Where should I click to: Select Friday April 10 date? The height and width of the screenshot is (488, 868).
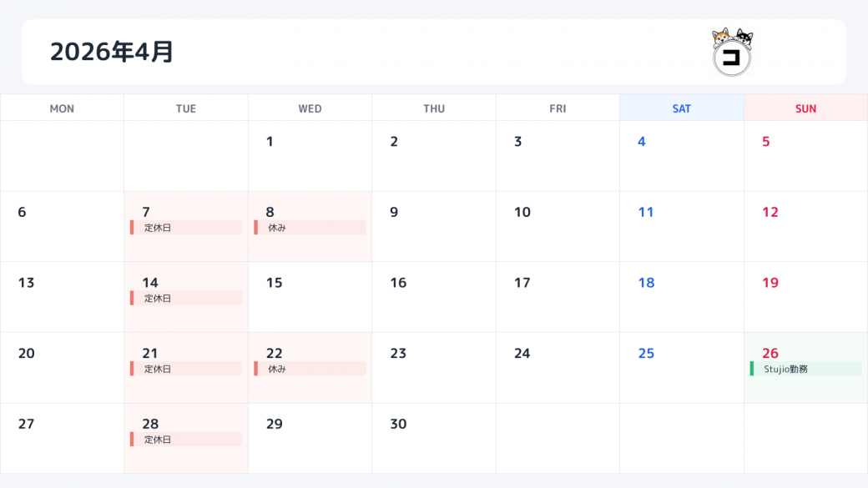tap(558, 226)
